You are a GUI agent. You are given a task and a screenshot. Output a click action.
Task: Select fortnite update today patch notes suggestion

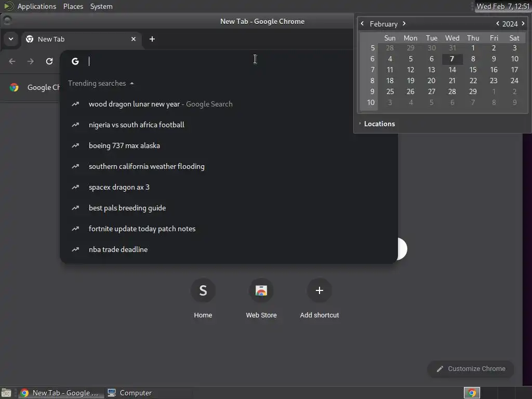point(229,229)
